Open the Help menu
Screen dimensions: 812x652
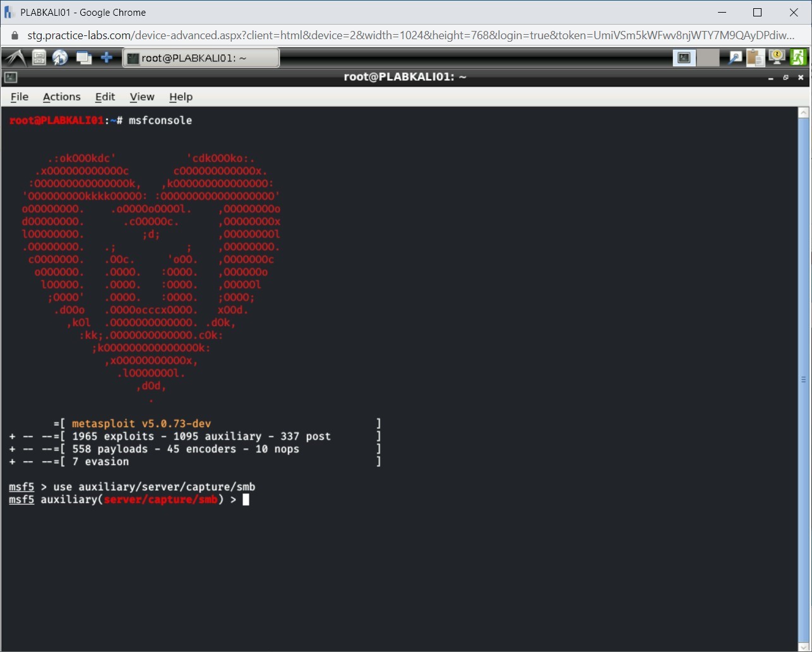point(181,97)
